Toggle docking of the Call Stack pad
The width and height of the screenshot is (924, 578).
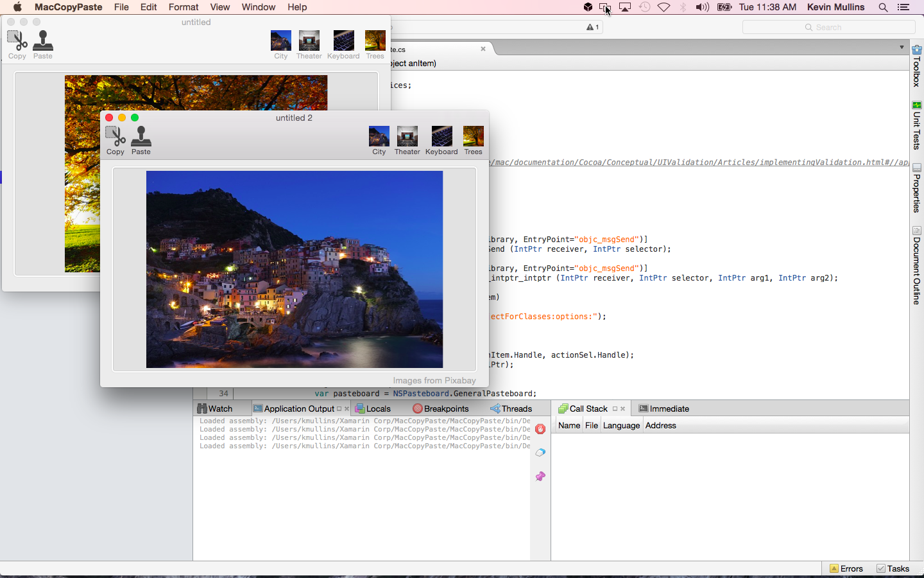tap(615, 409)
